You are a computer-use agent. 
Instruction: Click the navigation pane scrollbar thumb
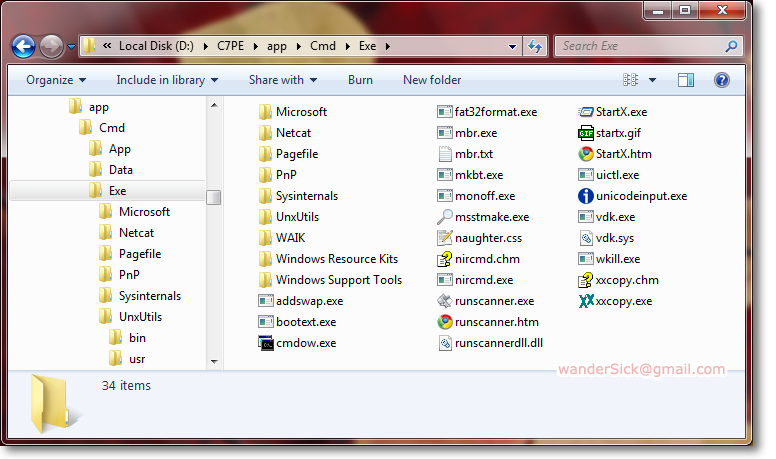pyautogui.click(x=214, y=197)
